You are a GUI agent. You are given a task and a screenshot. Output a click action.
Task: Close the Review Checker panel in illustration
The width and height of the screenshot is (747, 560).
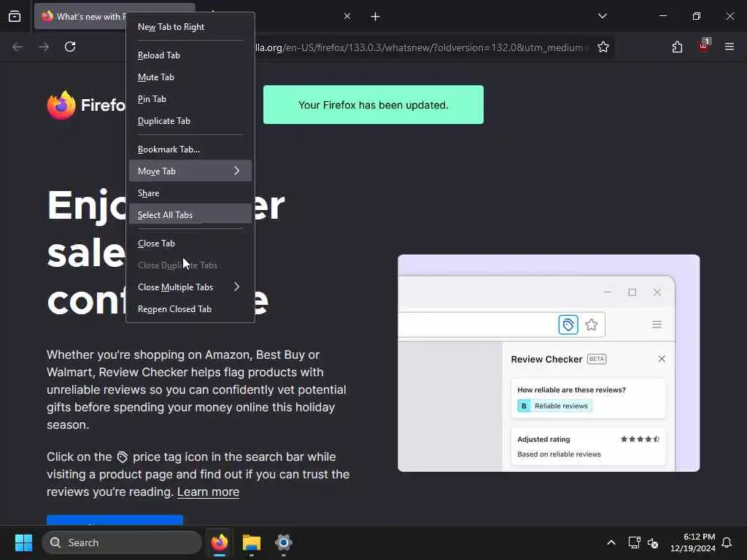(x=662, y=359)
